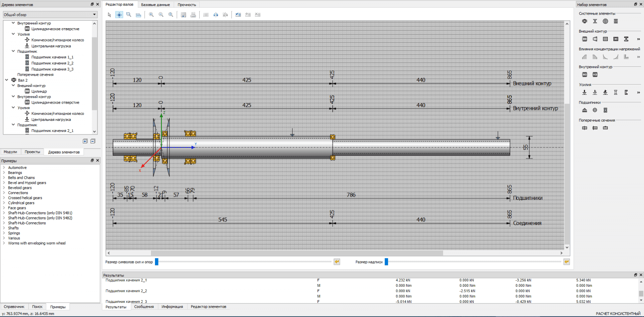This screenshot has height=317, width=644.
Task: Expand the Bearings examples folder
Action: pyautogui.click(x=4, y=172)
